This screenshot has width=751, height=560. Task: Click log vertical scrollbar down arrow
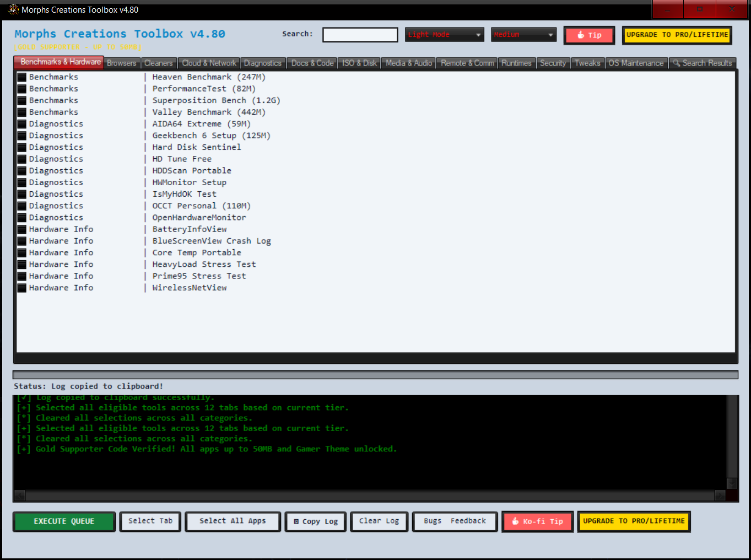[732, 483]
